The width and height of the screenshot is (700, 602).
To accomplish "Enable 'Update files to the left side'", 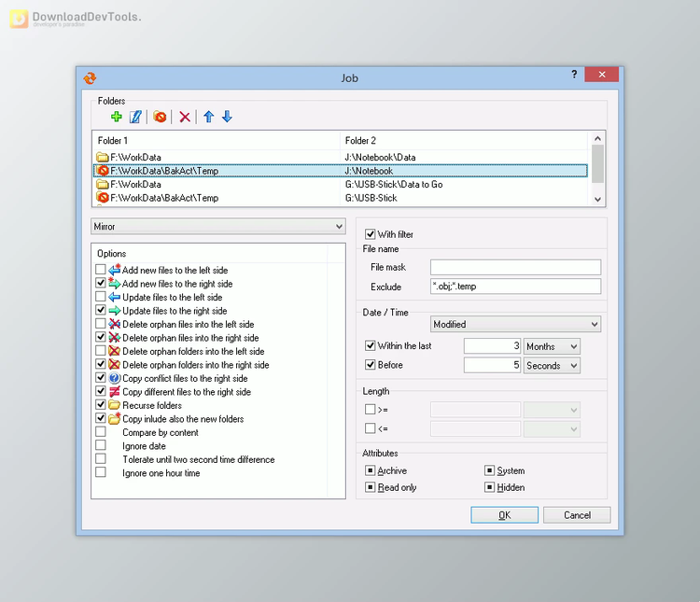I will pyautogui.click(x=101, y=297).
